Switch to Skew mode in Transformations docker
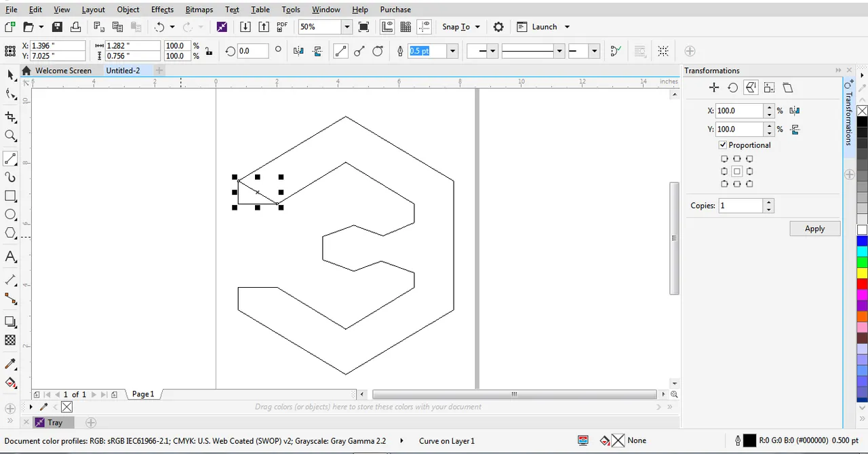This screenshot has width=868, height=454. point(787,88)
